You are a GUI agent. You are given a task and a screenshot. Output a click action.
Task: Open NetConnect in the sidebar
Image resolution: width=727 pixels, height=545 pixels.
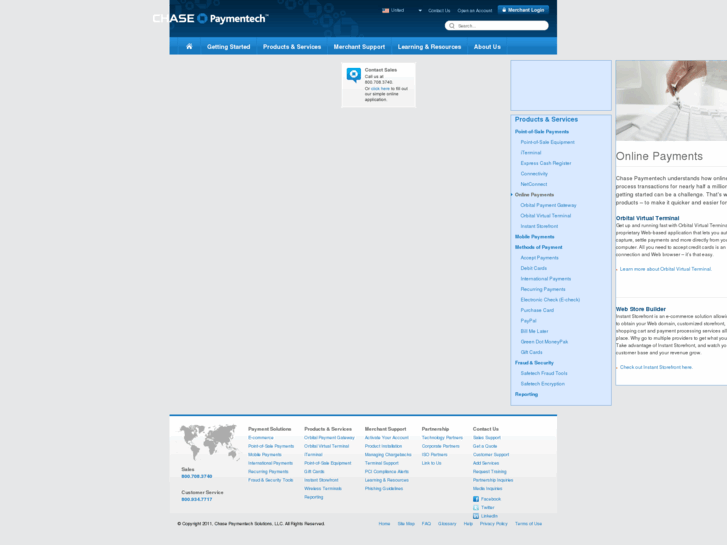pyautogui.click(x=534, y=184)
